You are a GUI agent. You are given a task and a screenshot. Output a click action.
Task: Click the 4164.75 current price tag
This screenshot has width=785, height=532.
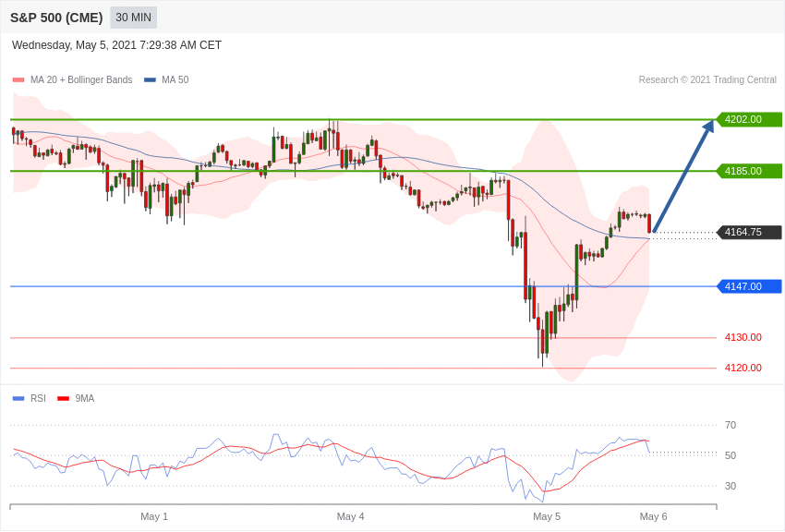749,232
